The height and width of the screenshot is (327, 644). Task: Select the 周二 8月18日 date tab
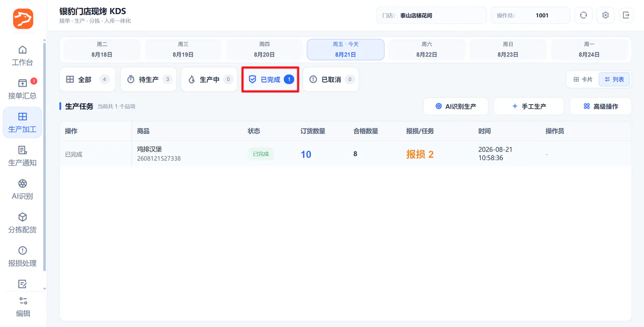102,49
